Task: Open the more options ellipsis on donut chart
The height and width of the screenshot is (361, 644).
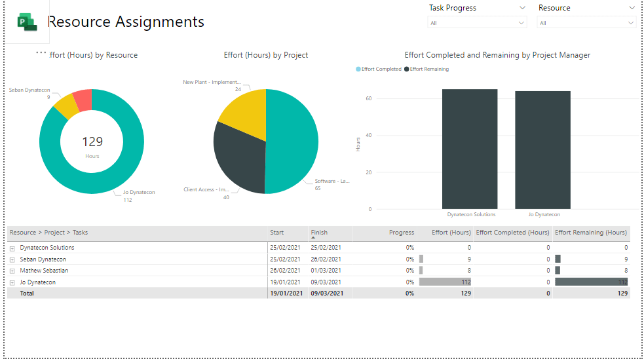Action: coord(41,52)
